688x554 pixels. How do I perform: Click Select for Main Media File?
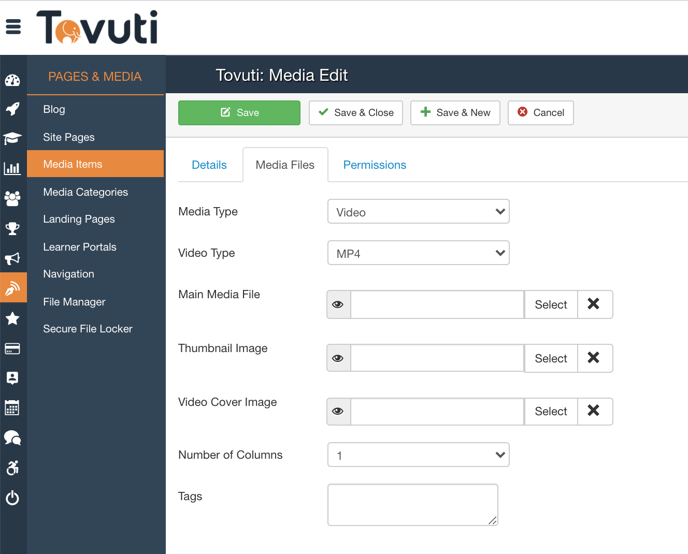(551, 304)
